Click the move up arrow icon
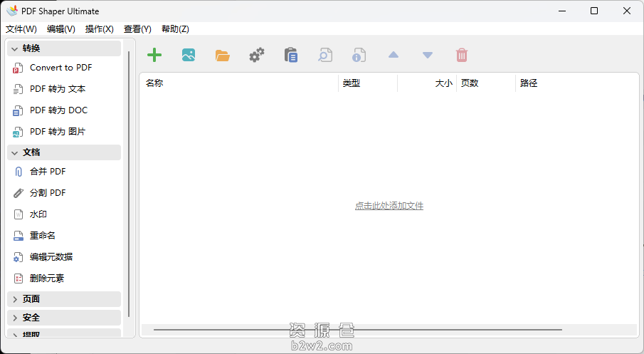 [x=394, y=55]
